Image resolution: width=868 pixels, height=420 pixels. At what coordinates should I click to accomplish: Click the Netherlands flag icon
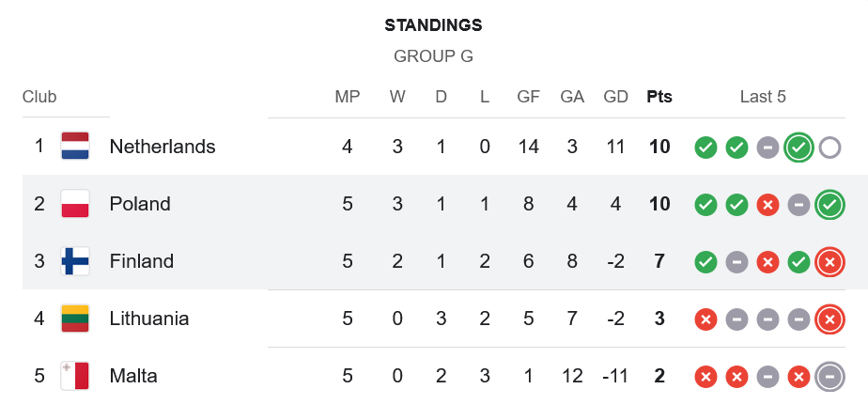point(75,147)
